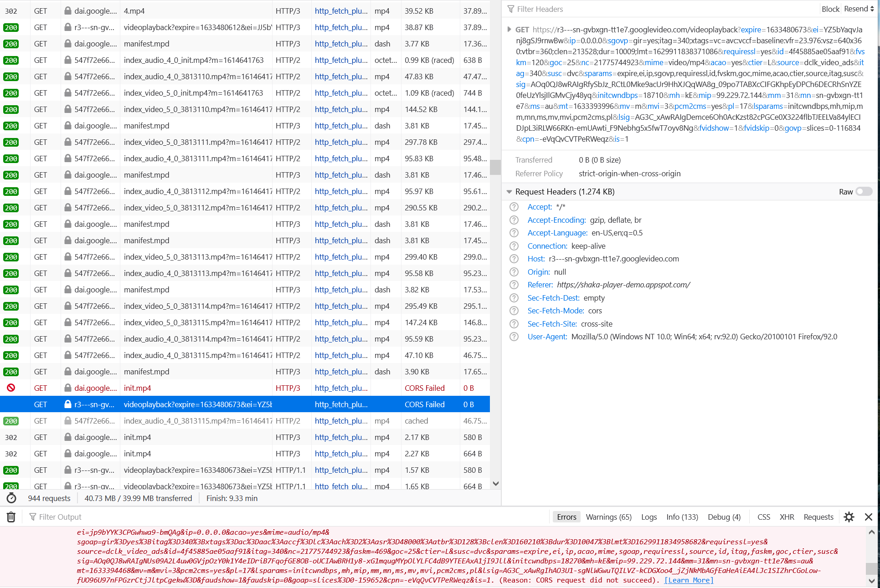Click the blocked-request icon beside init.mp4

(x=11, y=388)
